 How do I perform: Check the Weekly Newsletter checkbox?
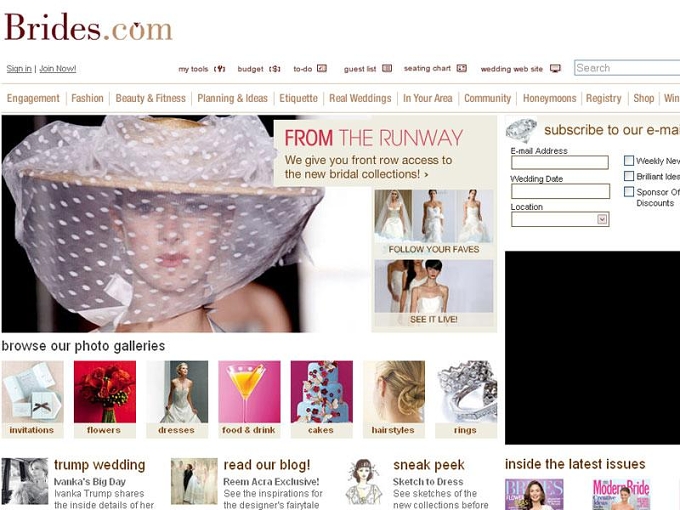[x=629, y=160]
